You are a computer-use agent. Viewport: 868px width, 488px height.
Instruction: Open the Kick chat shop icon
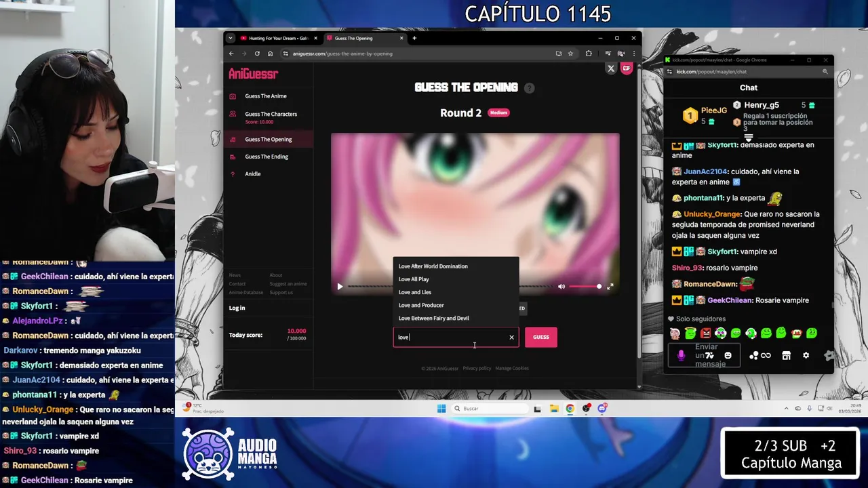point(786,355)
